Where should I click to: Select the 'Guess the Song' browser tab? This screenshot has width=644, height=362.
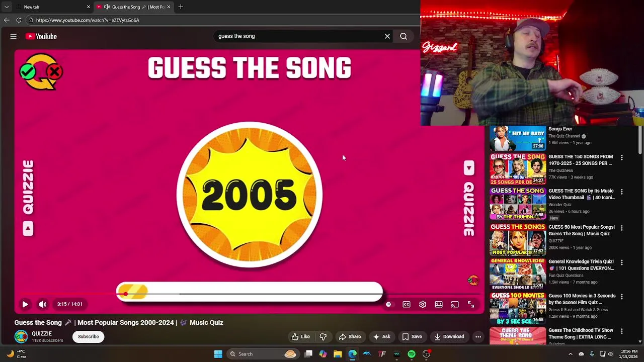pos(133,7)
